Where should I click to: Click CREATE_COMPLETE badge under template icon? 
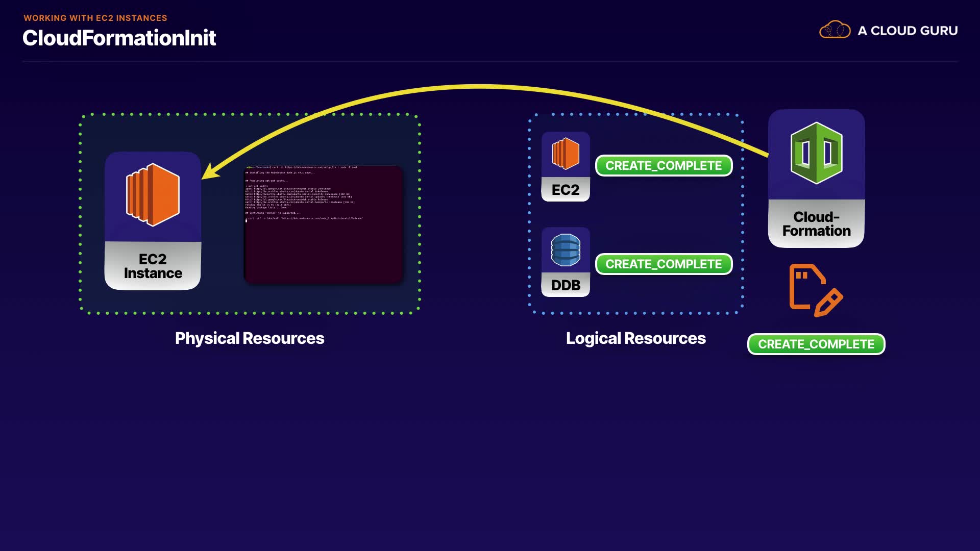[x=816, y=344]
